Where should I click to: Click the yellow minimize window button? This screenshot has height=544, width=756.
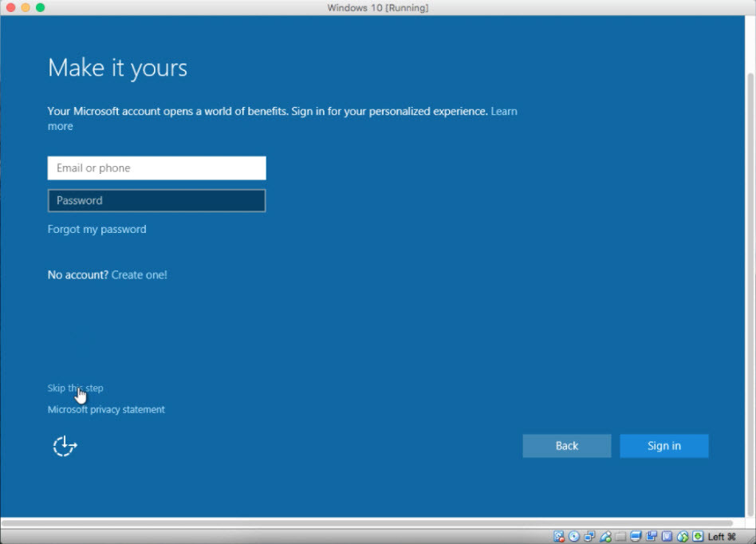coord(26,8)
